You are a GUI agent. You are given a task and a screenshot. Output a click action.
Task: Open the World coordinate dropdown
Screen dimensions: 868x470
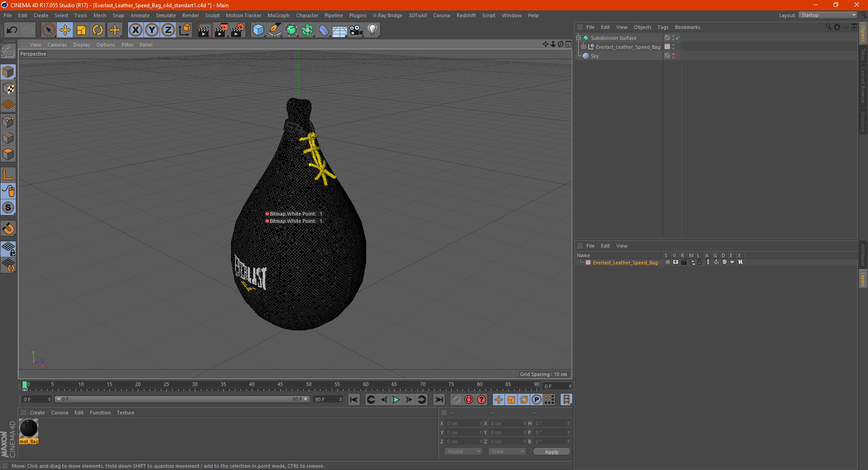click(x=463, y=452)
